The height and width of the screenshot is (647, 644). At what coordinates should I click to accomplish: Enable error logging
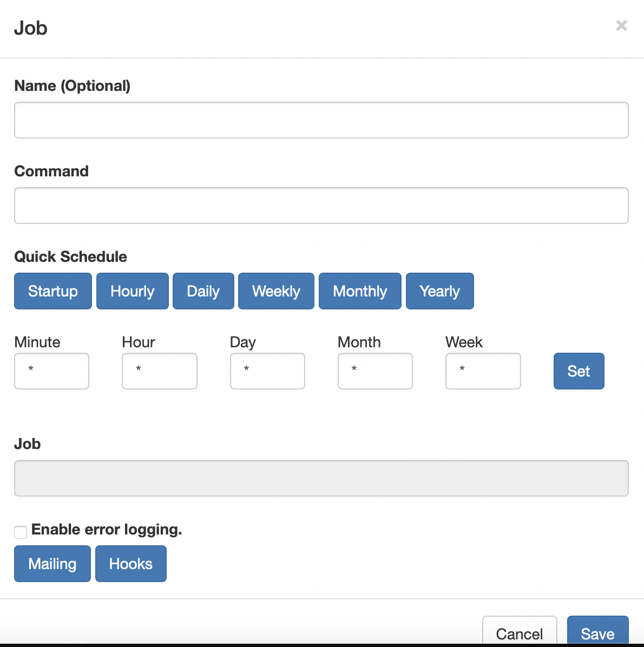[21, 532]
